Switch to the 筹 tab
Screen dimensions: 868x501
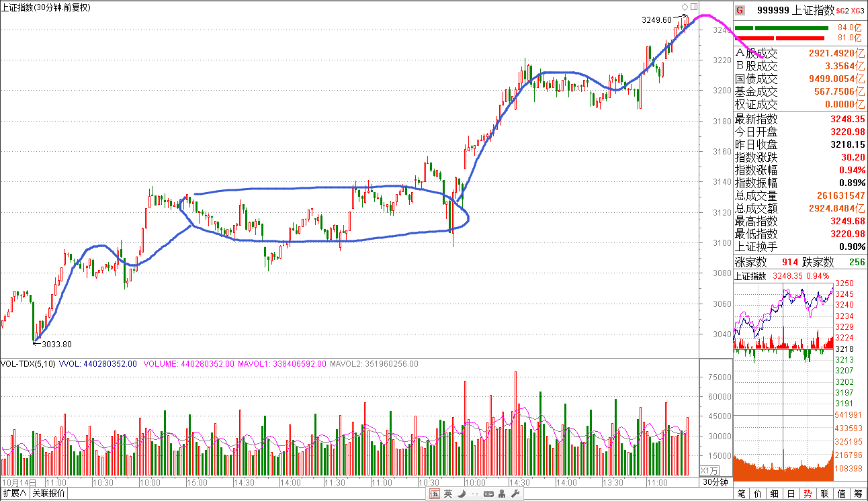pos(858,494)
